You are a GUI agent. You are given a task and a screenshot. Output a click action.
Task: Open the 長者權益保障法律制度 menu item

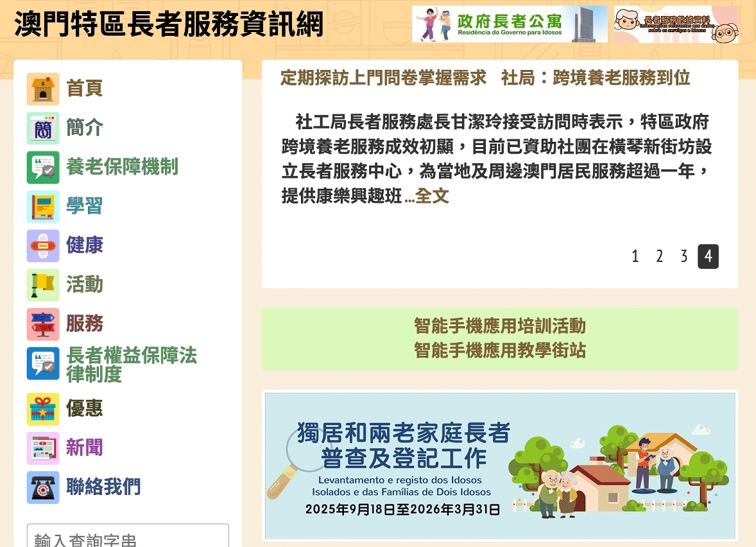pyautogui.click(x=131, y=365)
